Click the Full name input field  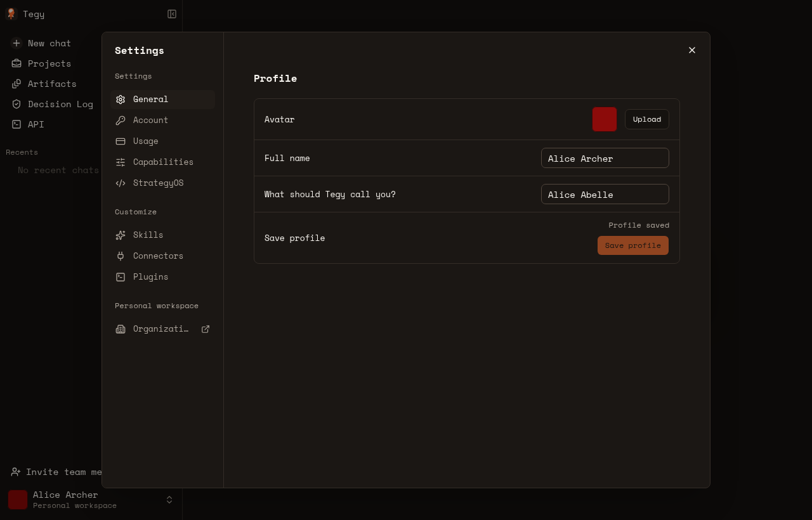pyautogui.click(x=605, y=158)
